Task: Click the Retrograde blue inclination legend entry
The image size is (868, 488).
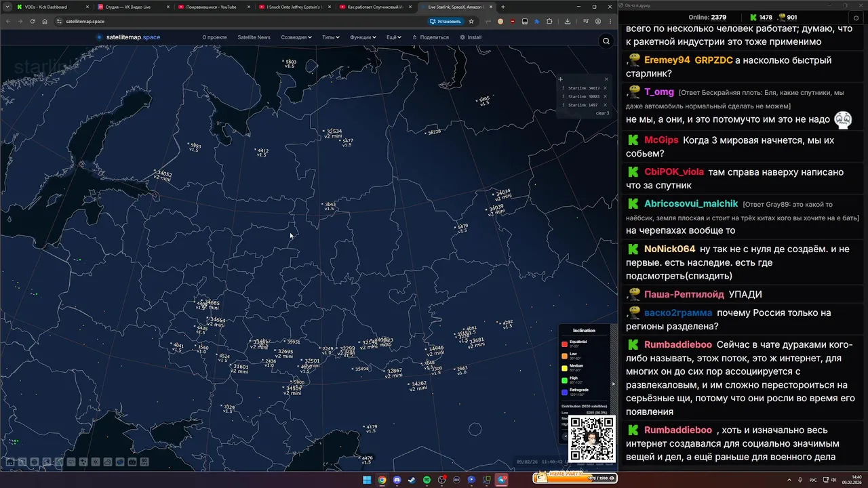Action: click(575, 392)
